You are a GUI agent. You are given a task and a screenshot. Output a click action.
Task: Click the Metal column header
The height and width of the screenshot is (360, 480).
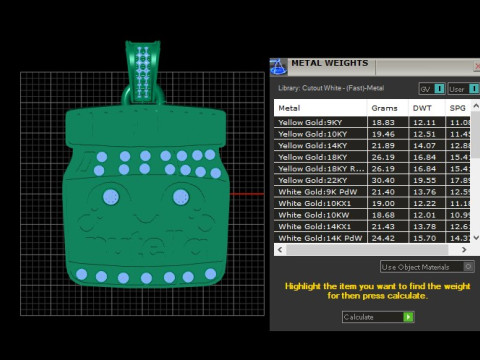tap(320, 108)
